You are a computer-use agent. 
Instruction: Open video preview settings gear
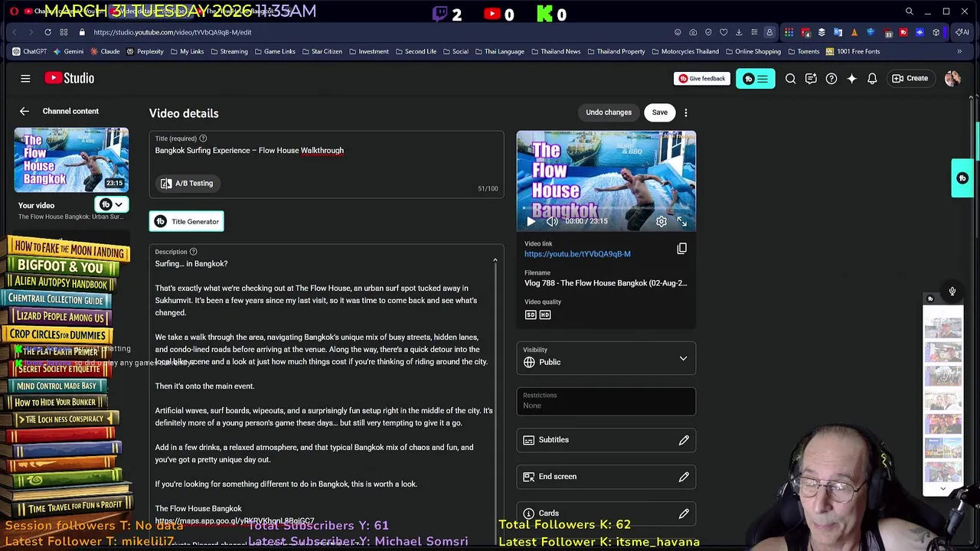(661, 221)
